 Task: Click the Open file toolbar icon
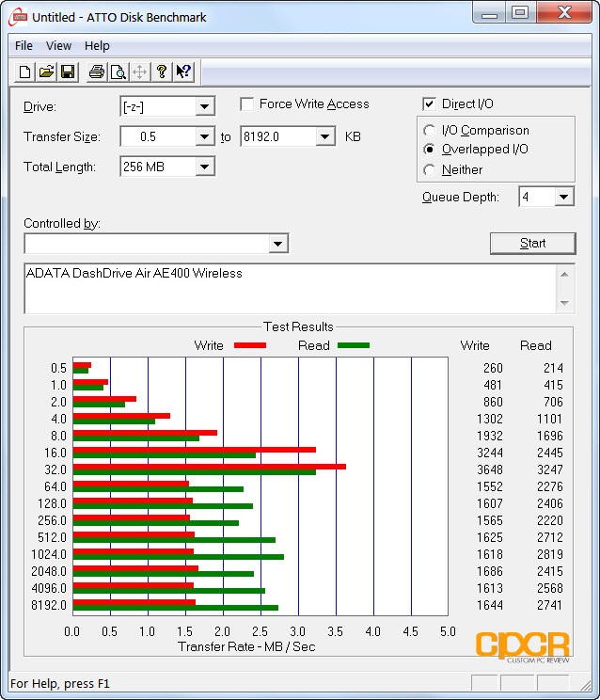[x=46, y=72]
